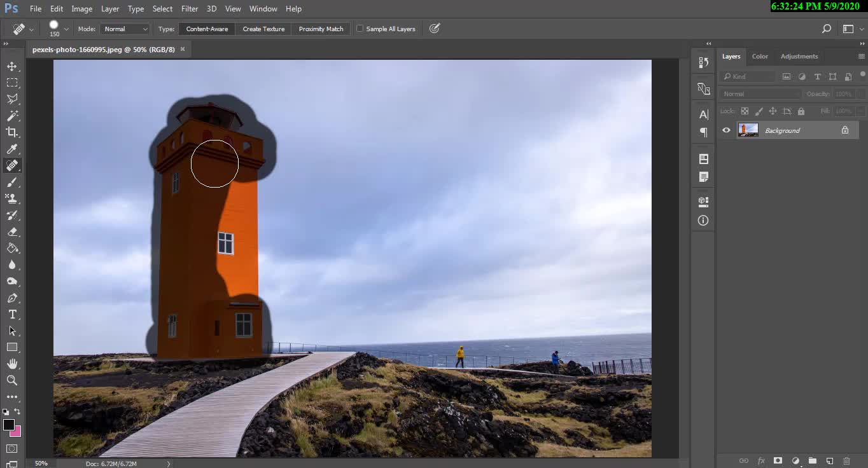Click the Magic Wand tool
The width and height of the screenshot is (868, 468).
[12, 116]
